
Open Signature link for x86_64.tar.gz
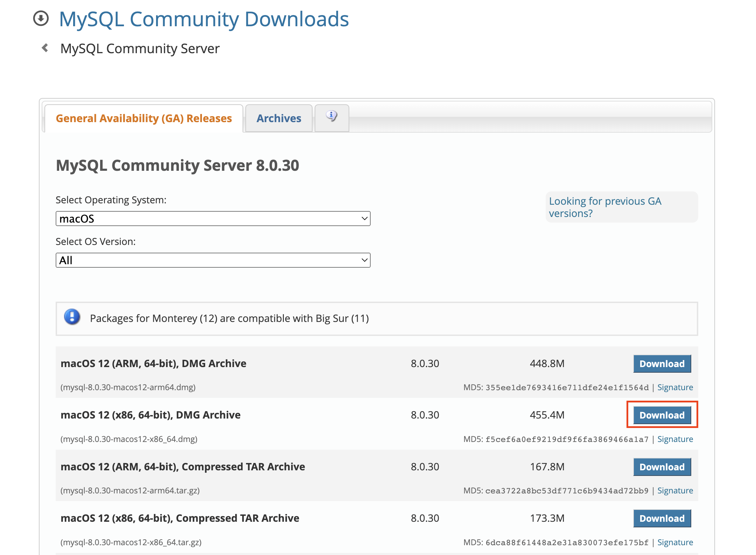[x=675, y=542]
